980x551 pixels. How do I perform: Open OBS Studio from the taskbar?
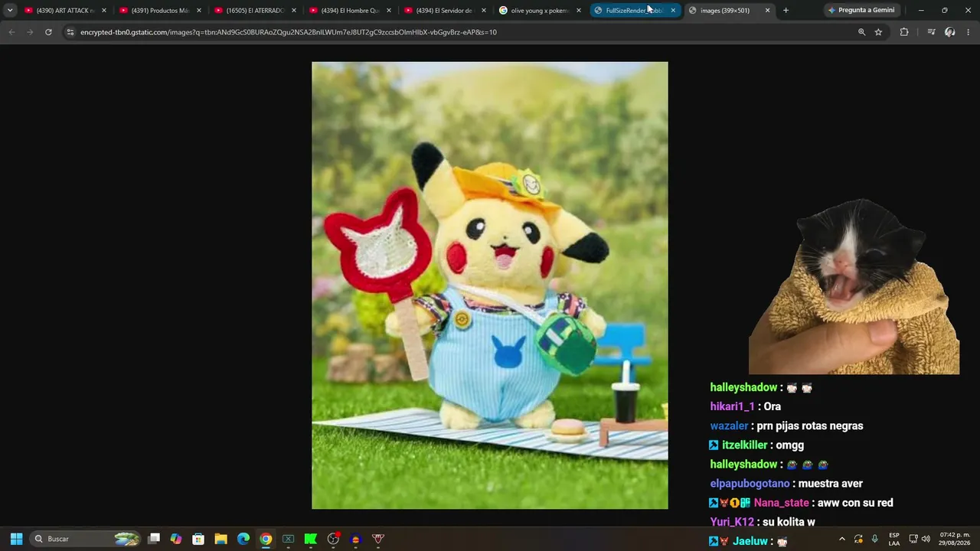(x=333, y=539)
